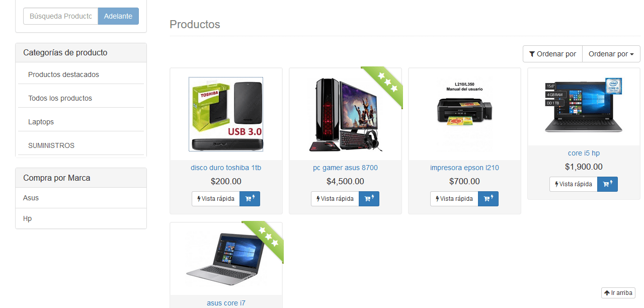
Task: Open the Toshiba hard drive product image
Action: pos(226,114)
